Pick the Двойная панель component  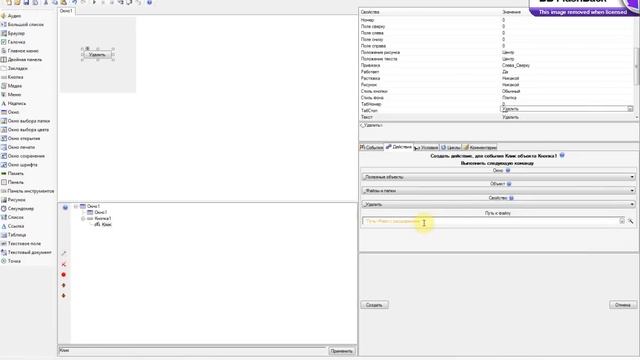pos(21,60)
